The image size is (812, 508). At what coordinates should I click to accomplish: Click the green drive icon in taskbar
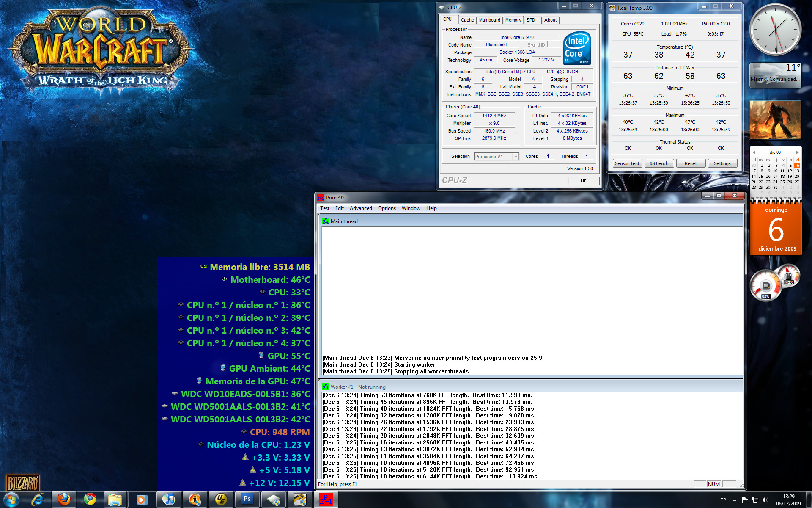pyautogui.click(x=273, y=500)
